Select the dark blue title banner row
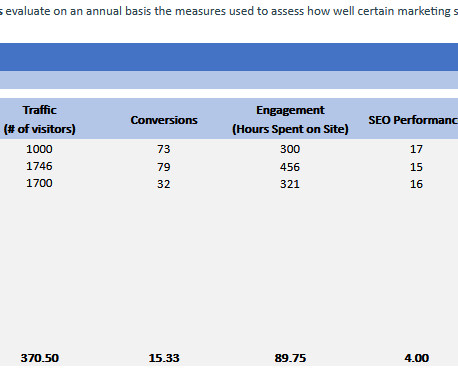The width and height of the screenshot is (458, 382). tap(229, 57)
